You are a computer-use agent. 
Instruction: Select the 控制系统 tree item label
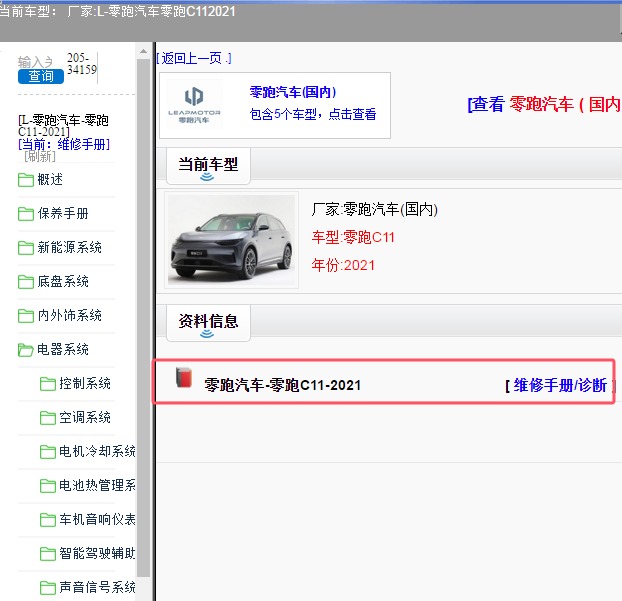click(x=85, y=384)
